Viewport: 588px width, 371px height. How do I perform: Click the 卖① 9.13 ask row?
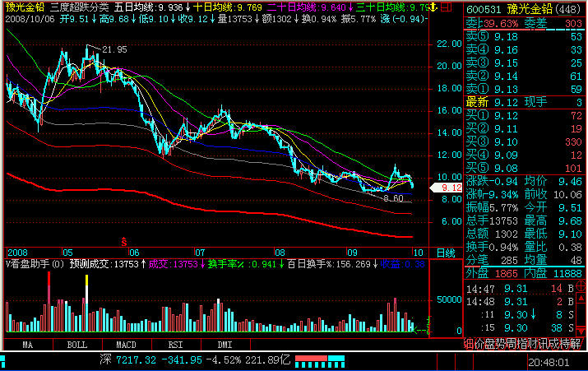point(524,90)
